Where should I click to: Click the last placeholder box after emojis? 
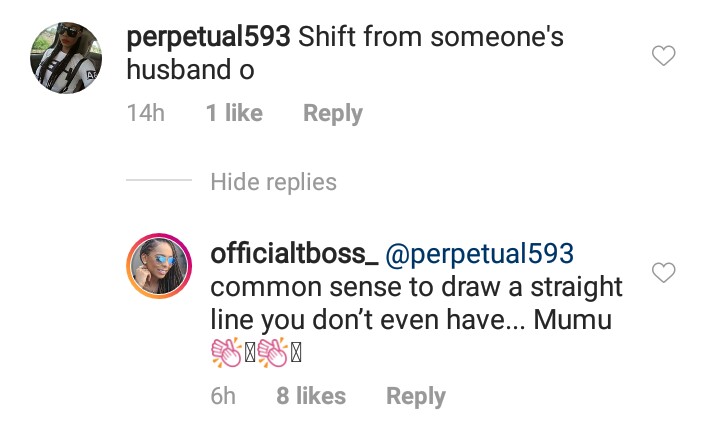pyautogui.click(x=296, y=354)
